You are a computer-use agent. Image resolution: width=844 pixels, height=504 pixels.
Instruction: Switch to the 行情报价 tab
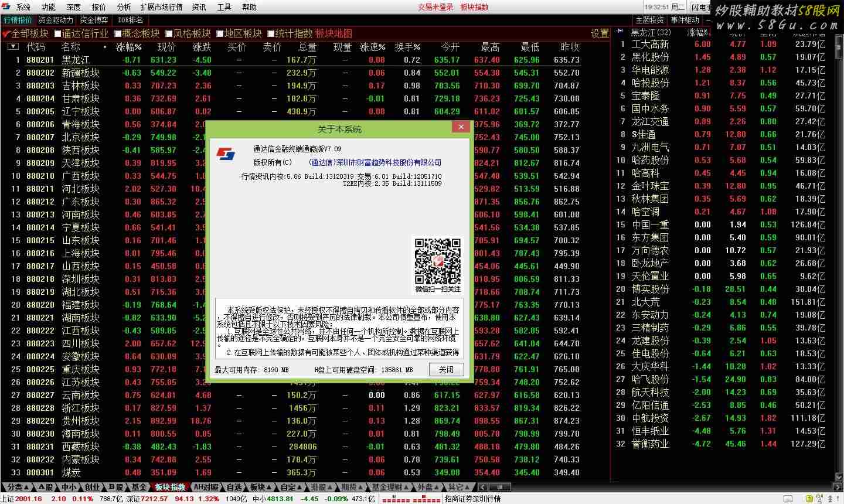[x=18, y=21]
